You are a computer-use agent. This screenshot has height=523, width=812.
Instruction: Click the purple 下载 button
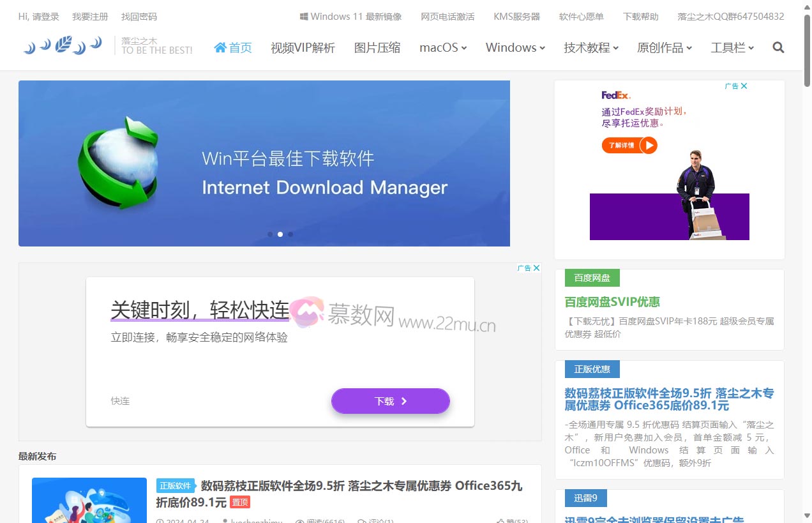click(x=390, y=401)
